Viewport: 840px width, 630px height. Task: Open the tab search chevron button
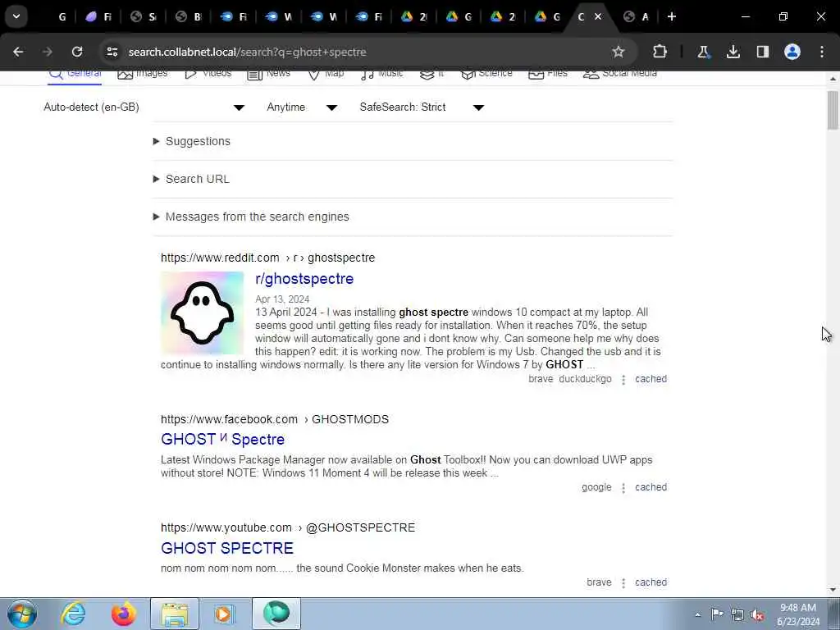point(16,16)
